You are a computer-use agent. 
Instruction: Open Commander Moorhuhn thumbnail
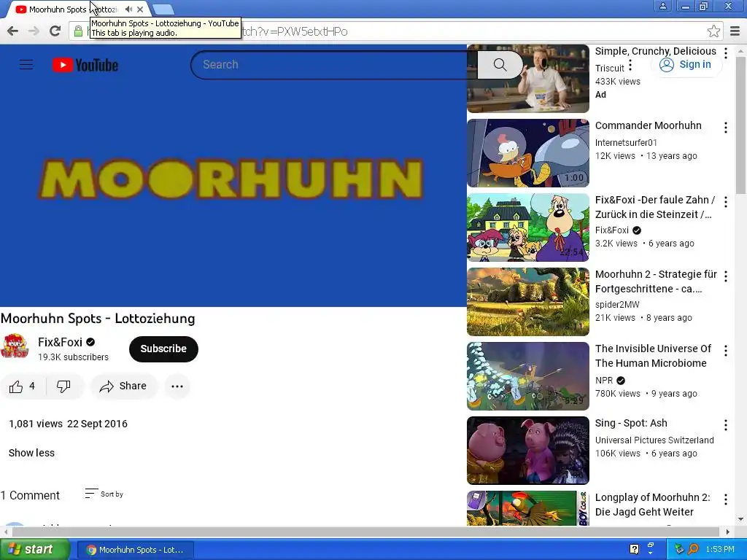tap(528, 153)
